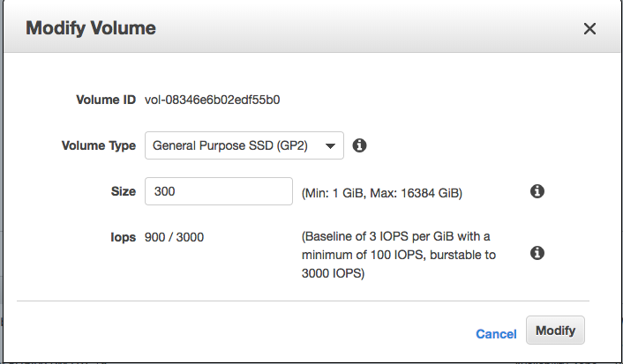Close the Modify Volume dialog with X
The height and width of the screenshot is (364, 623).
[x=590, y=28]
